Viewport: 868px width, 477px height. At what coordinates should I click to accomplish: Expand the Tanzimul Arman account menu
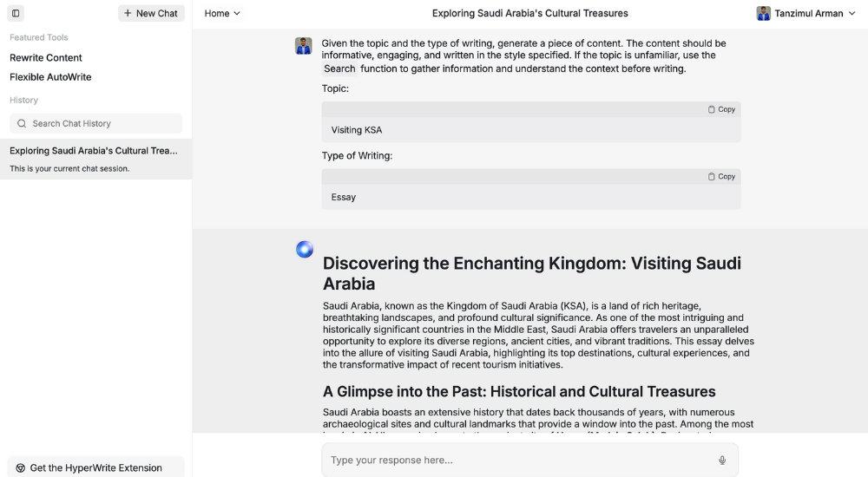[806, 13]
